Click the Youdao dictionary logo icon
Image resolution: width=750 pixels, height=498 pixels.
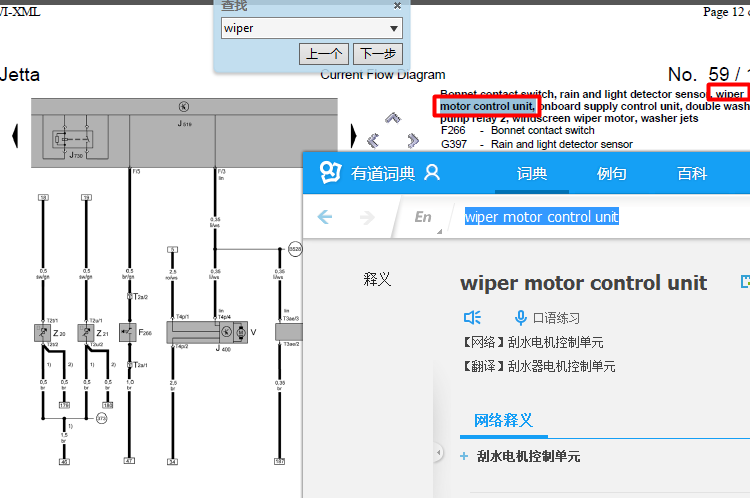pyautogui.click(x=331, y=172)
